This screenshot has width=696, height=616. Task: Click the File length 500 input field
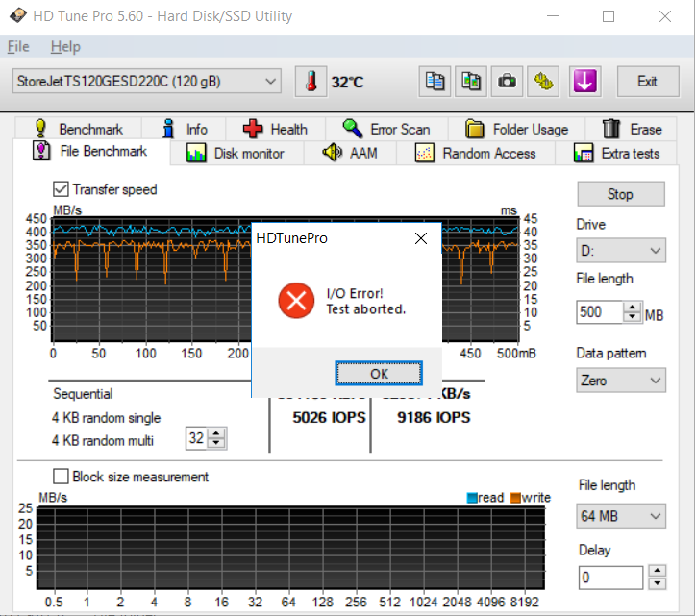[x=600, y=312]
